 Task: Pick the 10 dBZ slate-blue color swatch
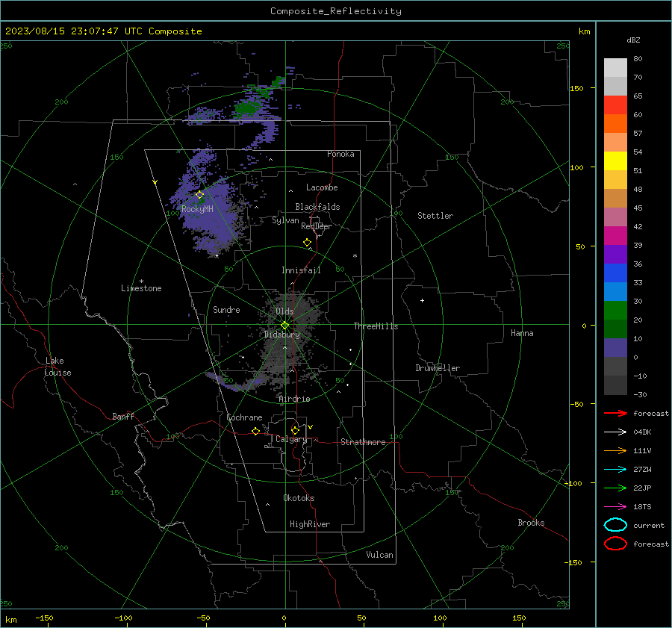(615, 348)
